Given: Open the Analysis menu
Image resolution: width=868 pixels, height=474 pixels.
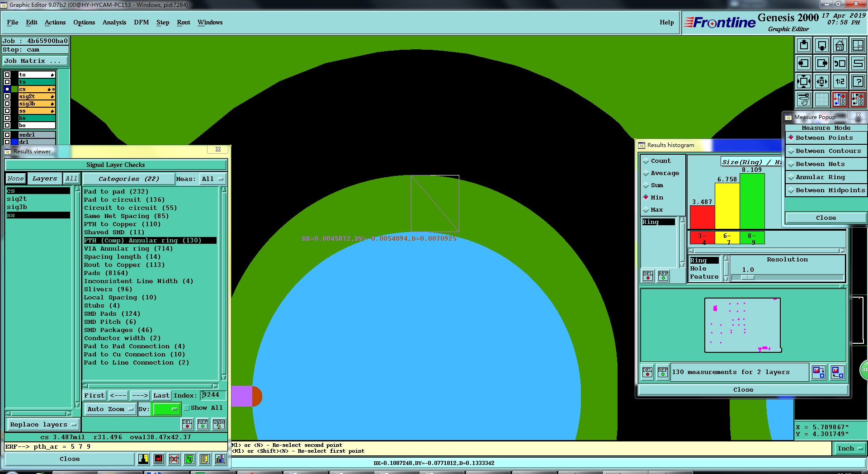Looking at the screenshot, I should [x=114, y=22].
